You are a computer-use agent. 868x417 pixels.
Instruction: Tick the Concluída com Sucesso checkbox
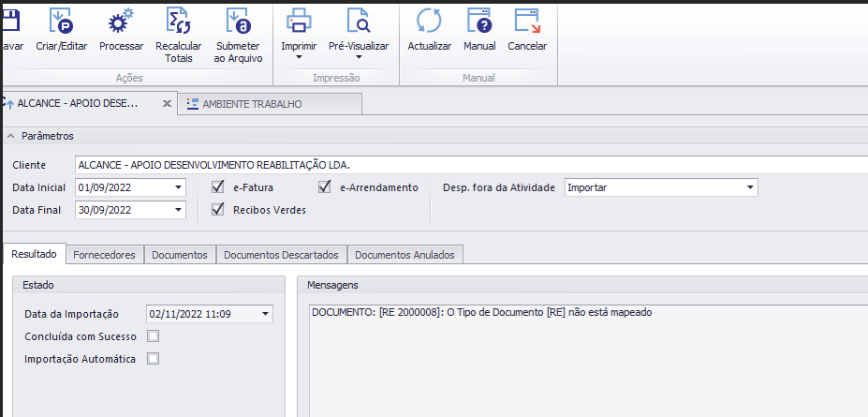pos(154,336)
